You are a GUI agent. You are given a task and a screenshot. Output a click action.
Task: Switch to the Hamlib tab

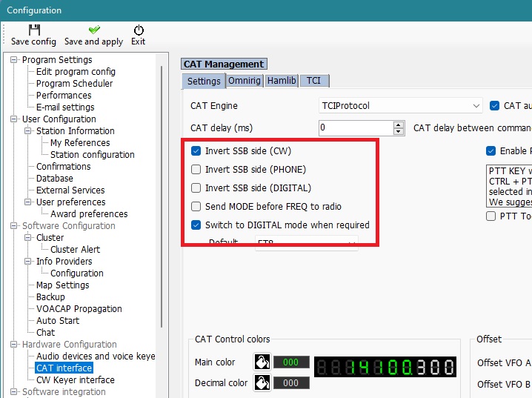coord(282,81)
